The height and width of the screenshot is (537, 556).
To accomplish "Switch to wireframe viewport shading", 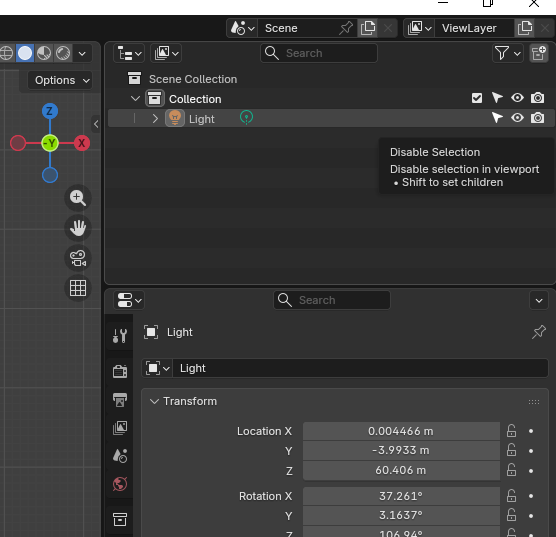I will 6,53.
